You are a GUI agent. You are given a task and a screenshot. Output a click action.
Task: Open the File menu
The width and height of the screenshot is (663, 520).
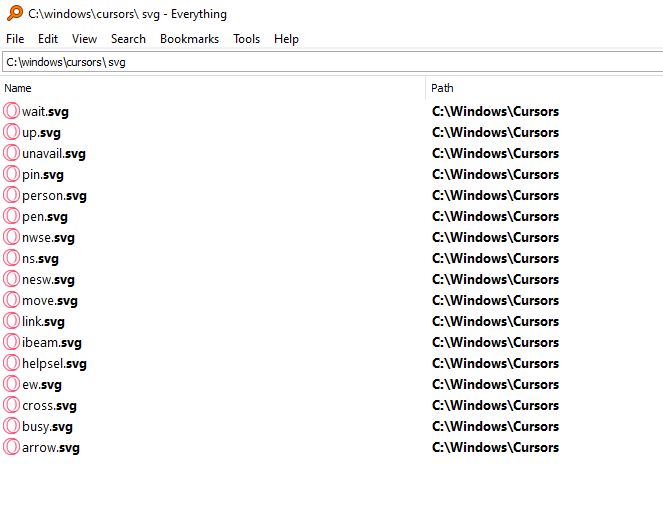pos(15,39)
